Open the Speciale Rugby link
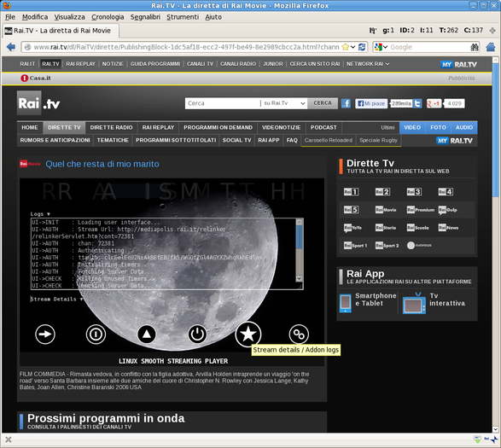501x448 pixels. point(378,140)
